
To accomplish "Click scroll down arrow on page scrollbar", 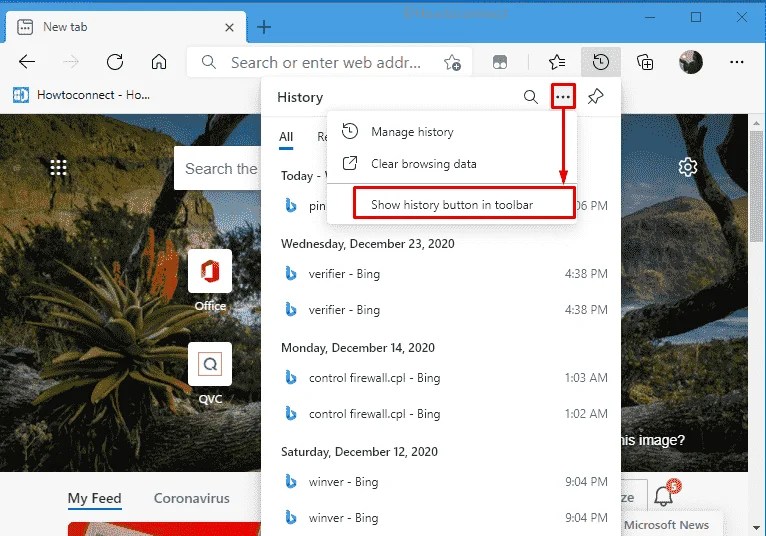I will (x=756, y=528).
